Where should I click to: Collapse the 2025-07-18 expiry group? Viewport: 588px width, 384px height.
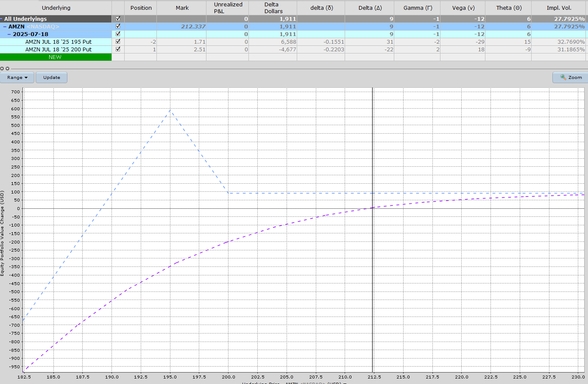[9, 34]
